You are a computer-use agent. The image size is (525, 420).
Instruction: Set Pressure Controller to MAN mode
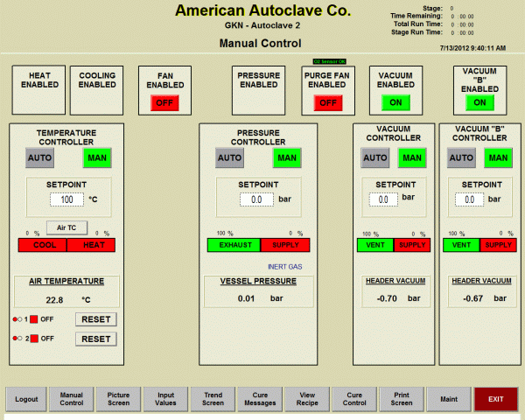[285, 158]
